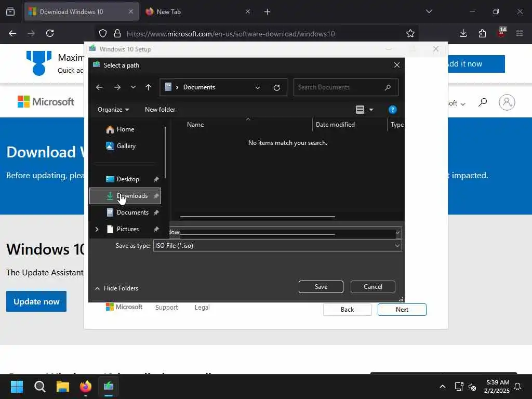
Task: Select Home in navigation pane
Action: click(x=125, y=129)
